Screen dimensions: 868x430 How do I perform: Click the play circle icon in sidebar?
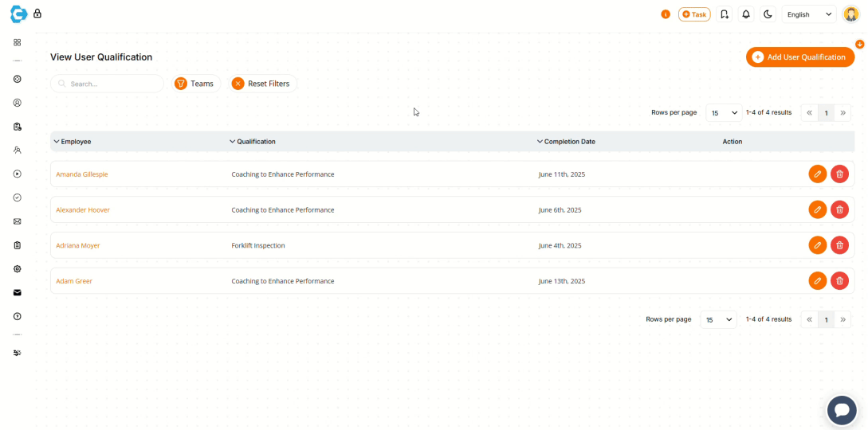tap(17, 174)
